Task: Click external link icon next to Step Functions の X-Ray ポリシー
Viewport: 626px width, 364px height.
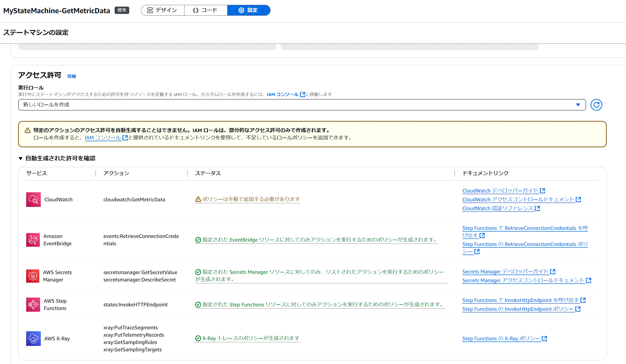Action: click(x=544, y=338)
